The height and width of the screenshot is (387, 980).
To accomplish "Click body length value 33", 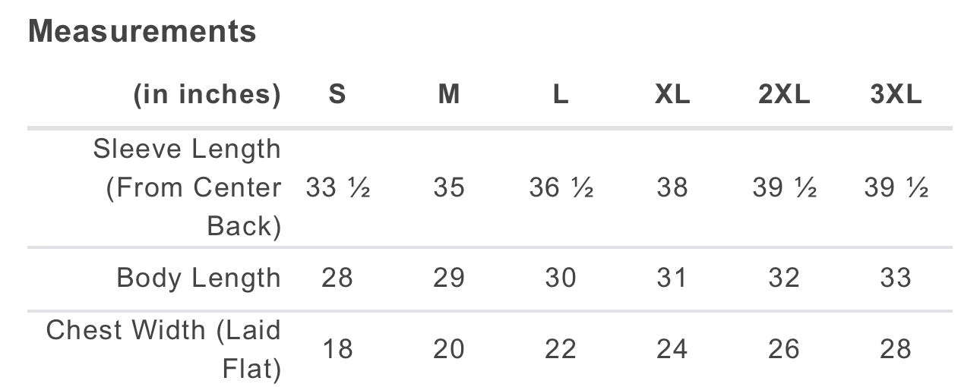I will (x=896, y=278).
